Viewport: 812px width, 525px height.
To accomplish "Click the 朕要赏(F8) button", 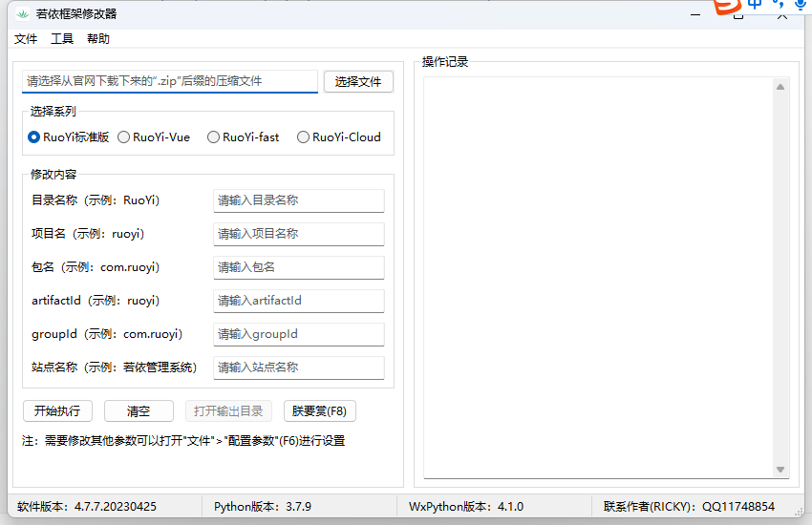I will (319, 411).
